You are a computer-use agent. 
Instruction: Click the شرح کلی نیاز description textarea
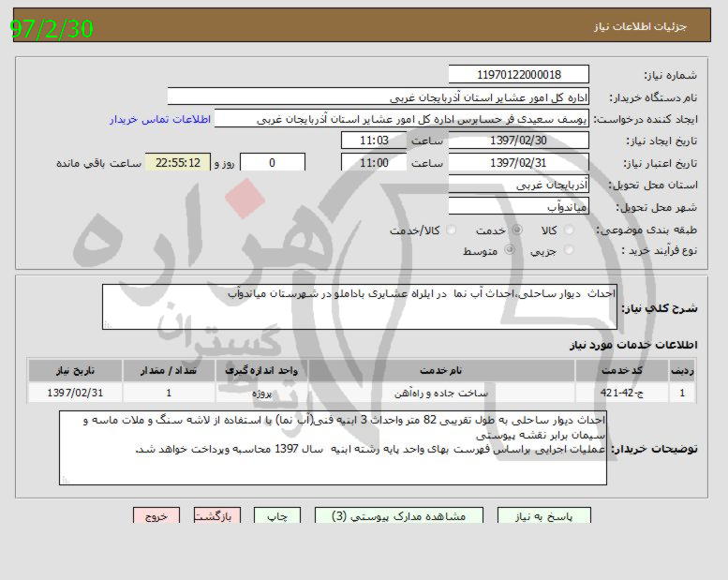[360, 307]
